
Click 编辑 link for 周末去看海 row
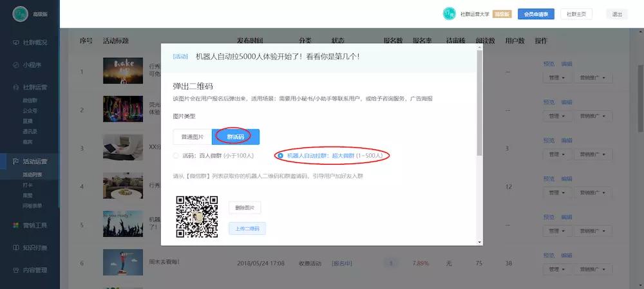[567, 256]
